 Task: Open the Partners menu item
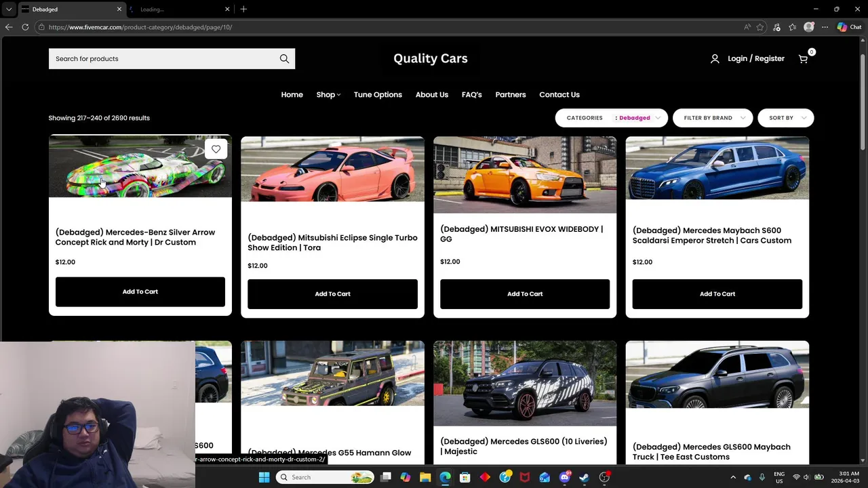(511, 95)
